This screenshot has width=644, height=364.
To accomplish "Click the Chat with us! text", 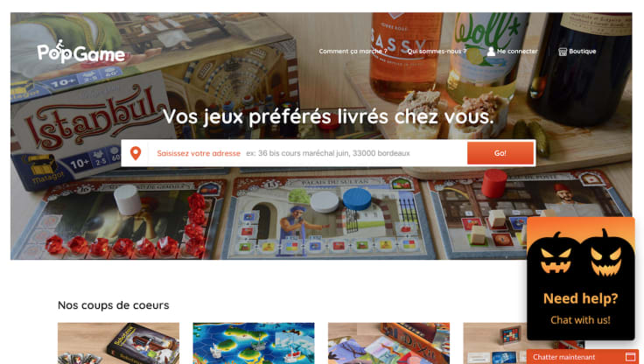I will (580, 320).
